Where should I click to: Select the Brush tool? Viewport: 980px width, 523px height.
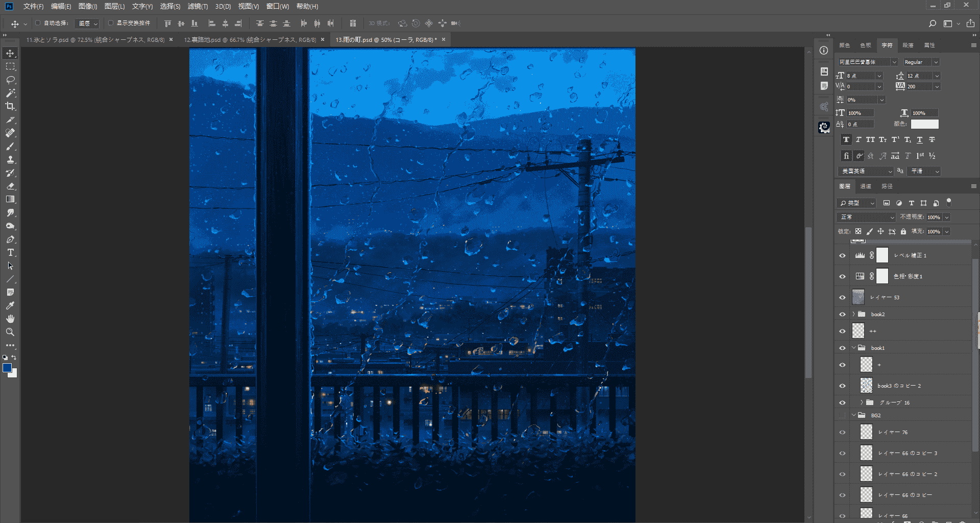10,146
